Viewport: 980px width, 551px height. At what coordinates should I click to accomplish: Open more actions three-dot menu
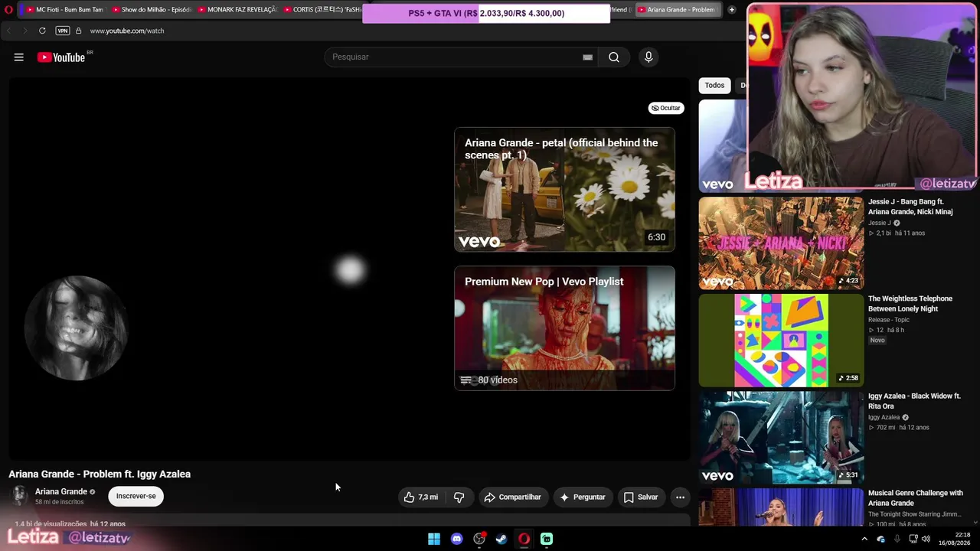(680, 497)
